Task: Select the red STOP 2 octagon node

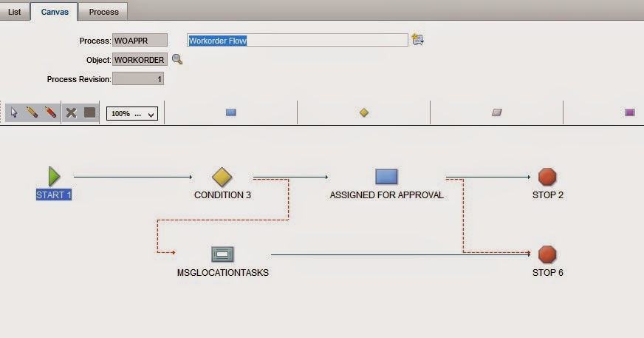Action: point(547,177)
